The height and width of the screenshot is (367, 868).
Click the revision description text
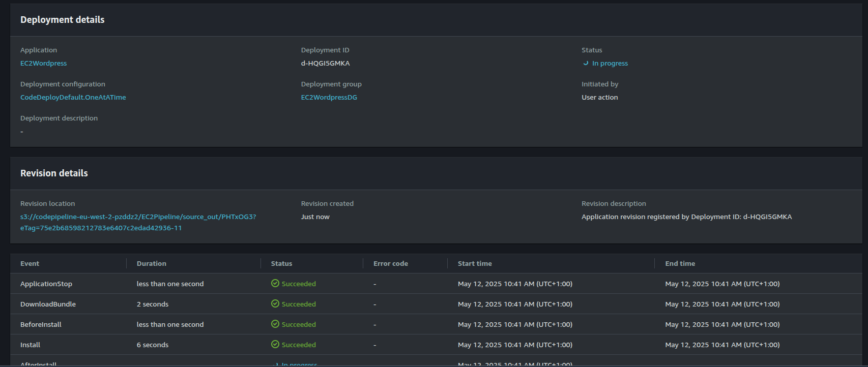point(686,217)
